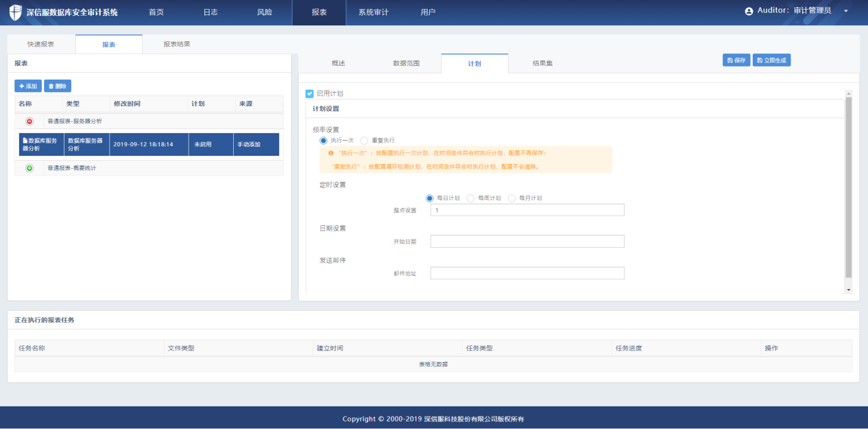Click the 添加 button with plus icon

[x=28, y=86]
